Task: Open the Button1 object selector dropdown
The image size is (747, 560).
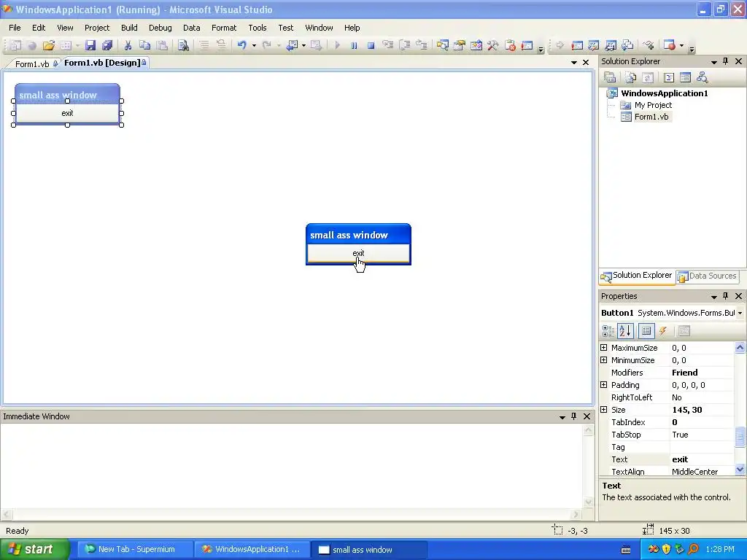Action: point(740,313)
